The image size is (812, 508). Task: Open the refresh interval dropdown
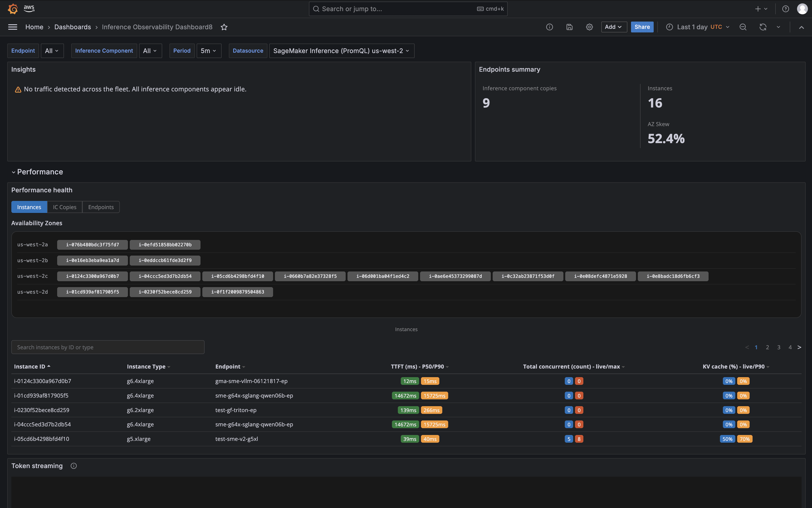(x=778, y=27)
